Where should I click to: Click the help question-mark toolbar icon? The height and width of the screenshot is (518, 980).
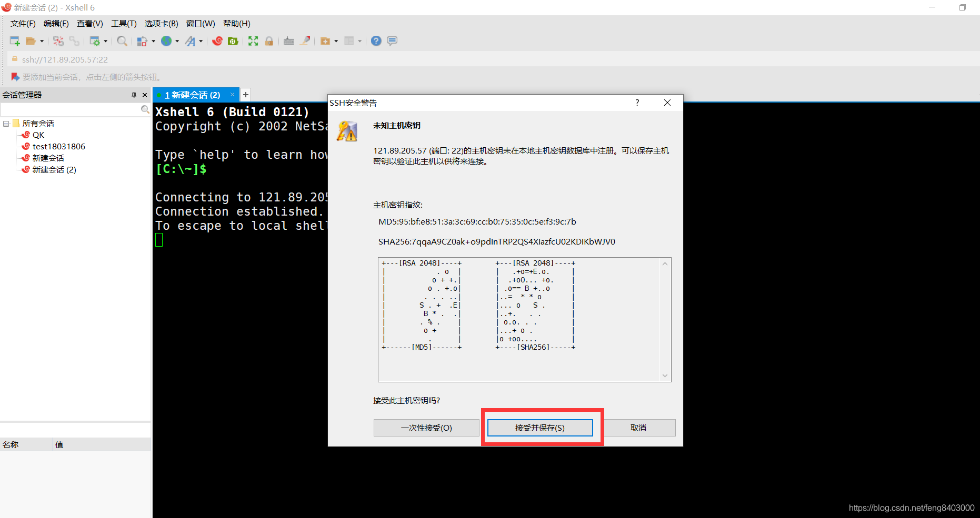(x=376, y=40)
